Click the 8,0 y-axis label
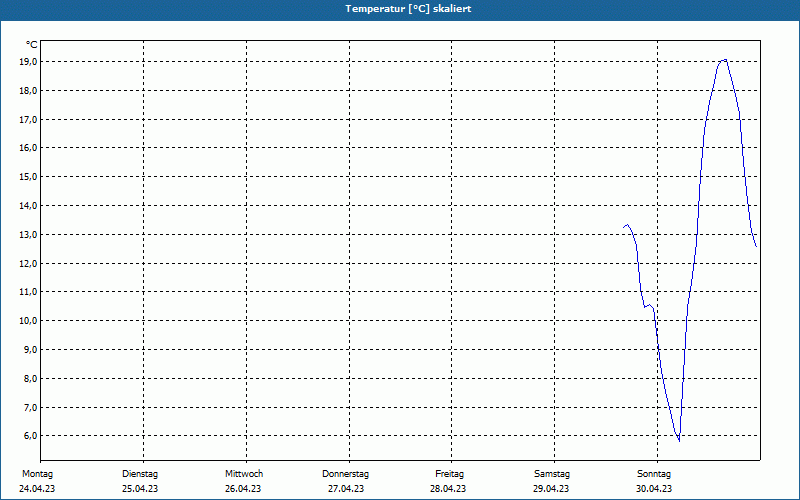This screenshot has height=500, width=800. (x=30, y=379)
